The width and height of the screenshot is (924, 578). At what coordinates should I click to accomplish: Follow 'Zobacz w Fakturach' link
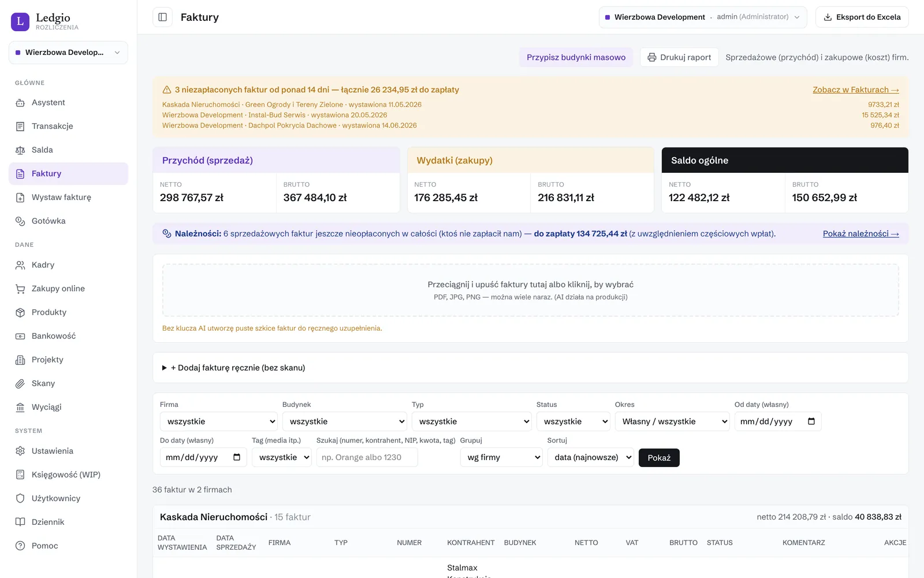(856, 90)
